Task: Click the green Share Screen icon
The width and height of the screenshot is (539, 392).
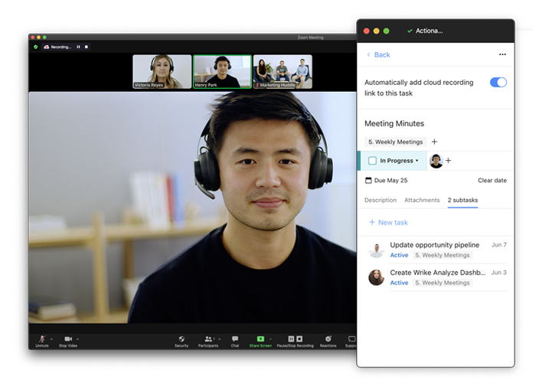Action: 260,339
